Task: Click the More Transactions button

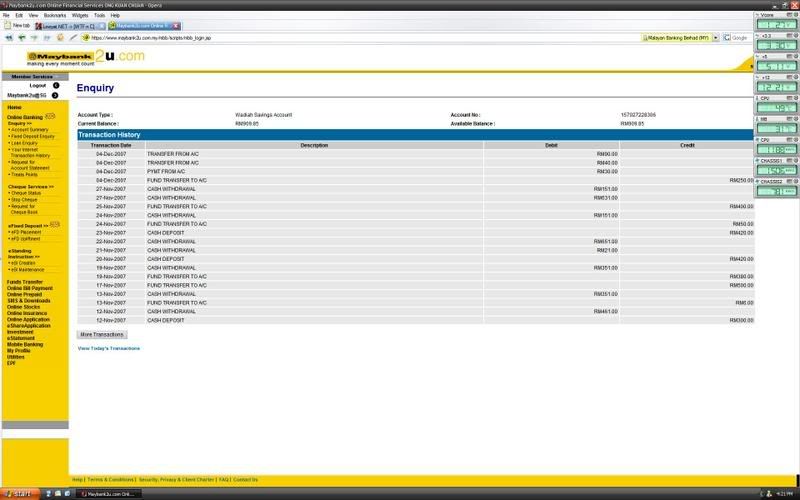Action: tap(102, 334)
